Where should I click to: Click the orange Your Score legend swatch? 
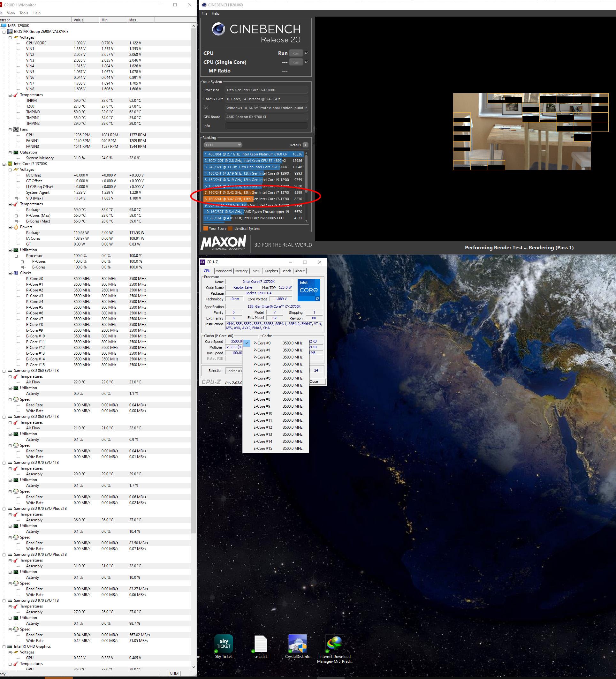click(x=206, y=229)
